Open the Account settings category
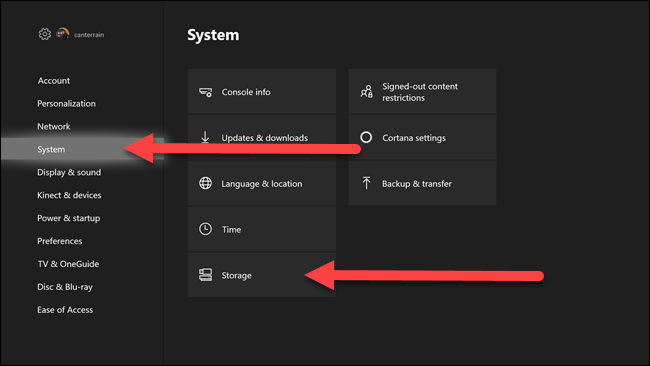 (54, 80)
